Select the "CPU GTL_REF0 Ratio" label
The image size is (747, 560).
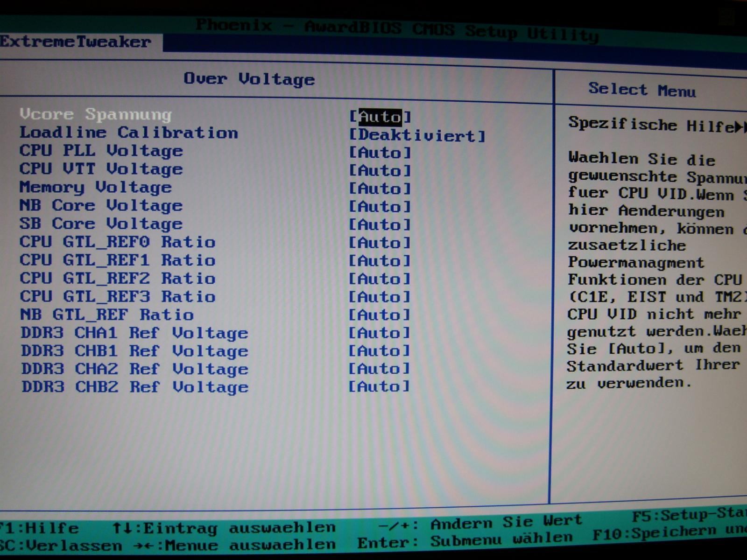118,242
